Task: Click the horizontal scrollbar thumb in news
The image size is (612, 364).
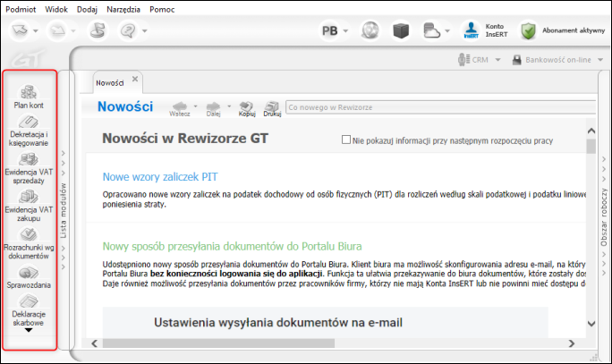Action: coord(218,343)
